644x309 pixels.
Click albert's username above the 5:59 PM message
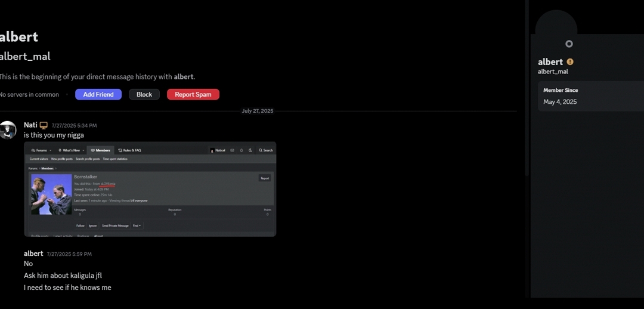tap(33, 254)
